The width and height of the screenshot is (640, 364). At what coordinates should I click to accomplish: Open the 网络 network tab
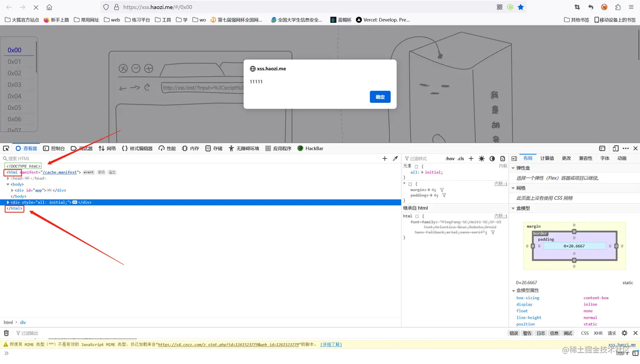(x=107, y=149)
